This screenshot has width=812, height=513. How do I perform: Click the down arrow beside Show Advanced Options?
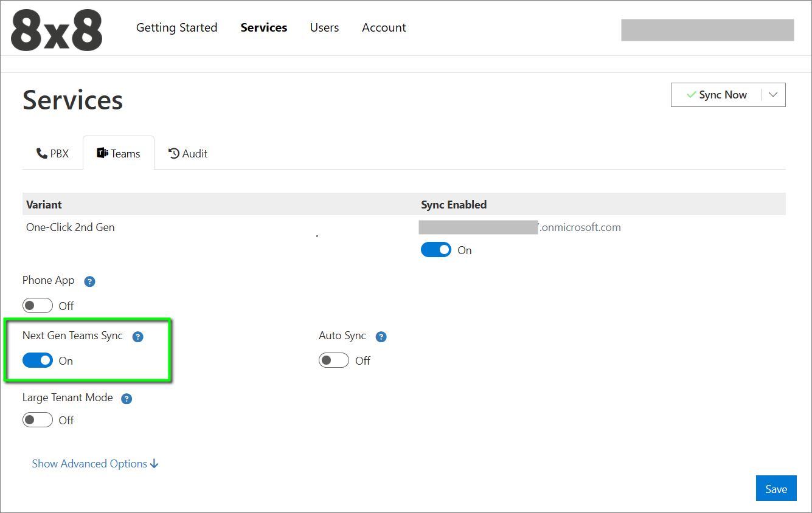point(154,464)
